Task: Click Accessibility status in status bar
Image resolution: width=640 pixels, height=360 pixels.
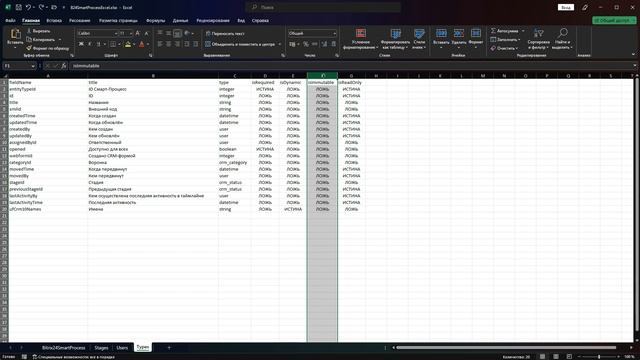Action: [74, 357]
